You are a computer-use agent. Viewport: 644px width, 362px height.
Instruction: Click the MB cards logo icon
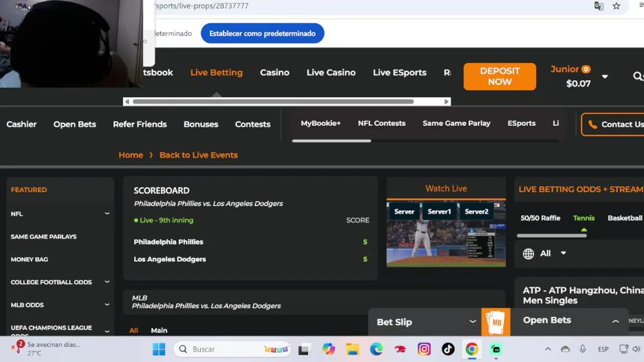pyautogui.click(x=496, y=322)
